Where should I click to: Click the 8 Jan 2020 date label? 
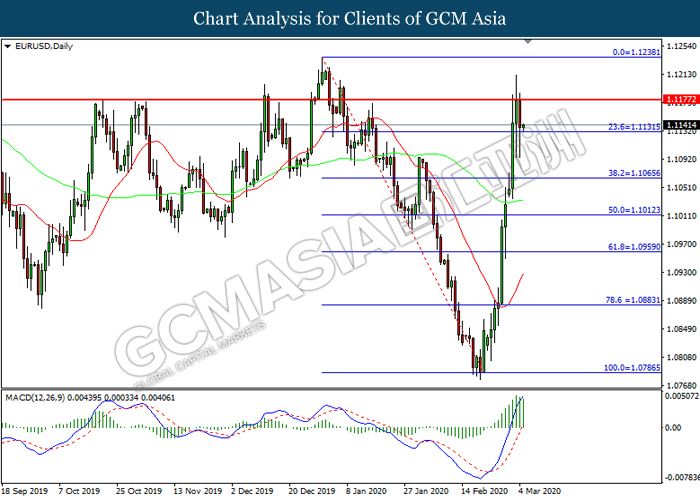click(x=366, y=491)
